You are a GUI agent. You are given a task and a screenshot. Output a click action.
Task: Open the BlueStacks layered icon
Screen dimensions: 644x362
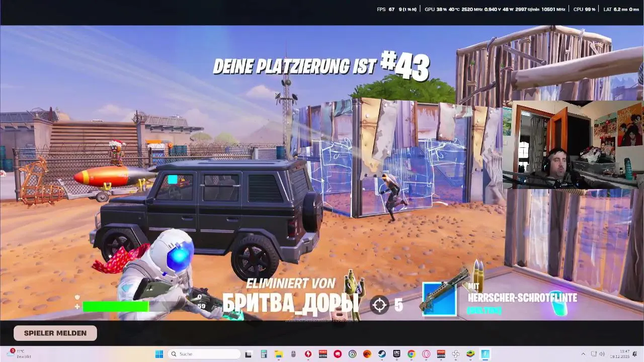tap(470, 354)
